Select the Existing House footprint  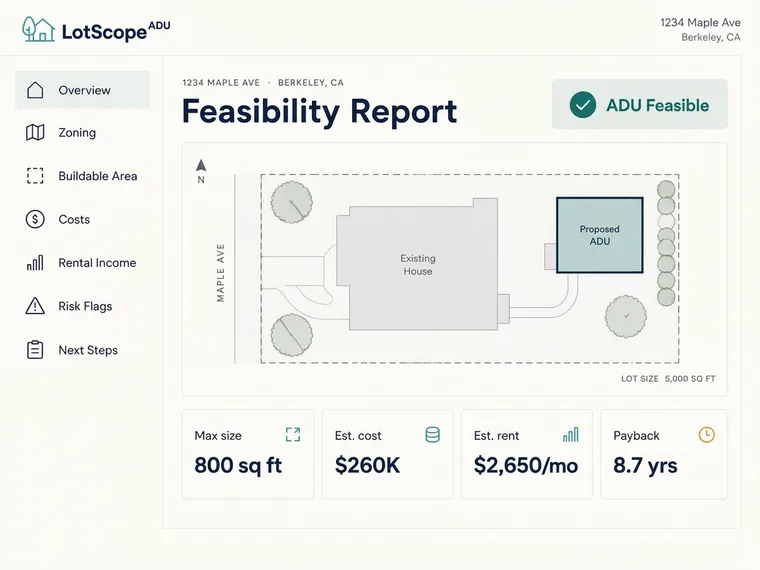418,265
